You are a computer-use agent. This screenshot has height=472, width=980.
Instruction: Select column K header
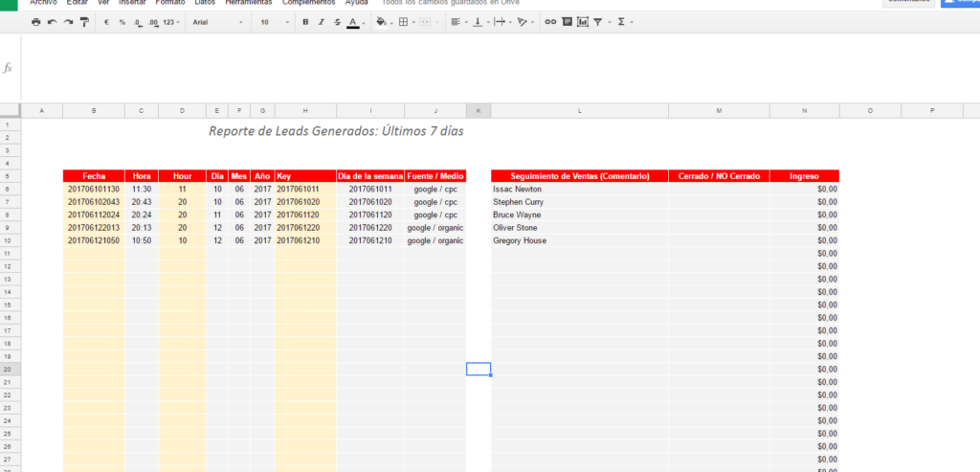[x=479, y=111]
